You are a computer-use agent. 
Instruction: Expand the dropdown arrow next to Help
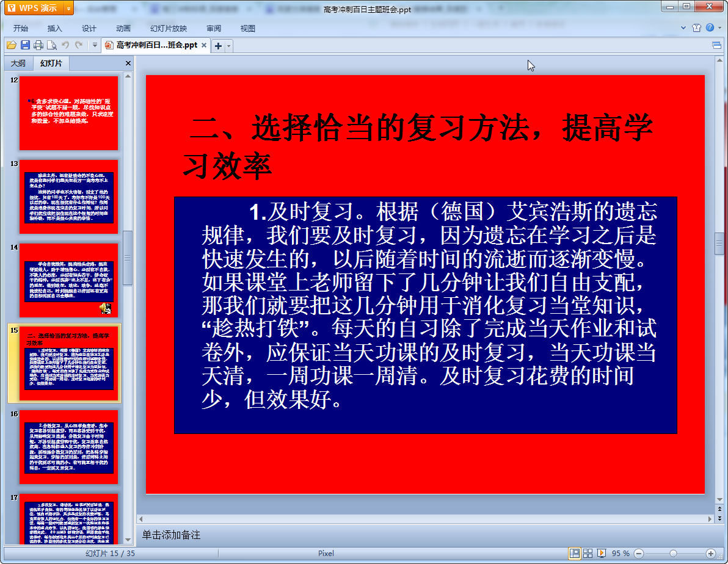click(720, 28)
